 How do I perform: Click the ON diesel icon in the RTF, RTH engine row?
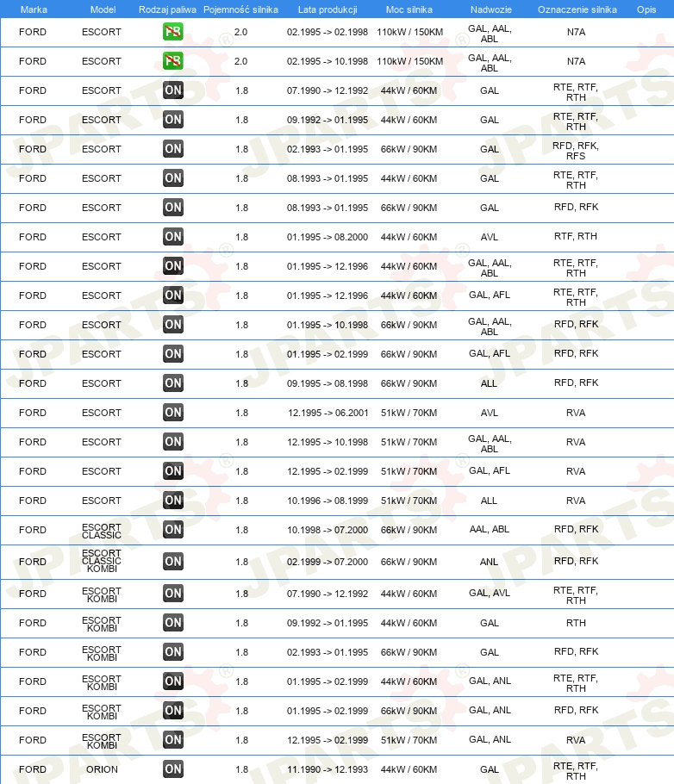point(173,237)
